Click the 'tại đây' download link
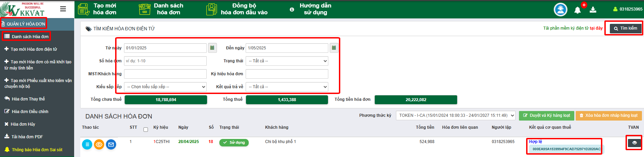This screenshot has height=157, width=644. point(596,28)
